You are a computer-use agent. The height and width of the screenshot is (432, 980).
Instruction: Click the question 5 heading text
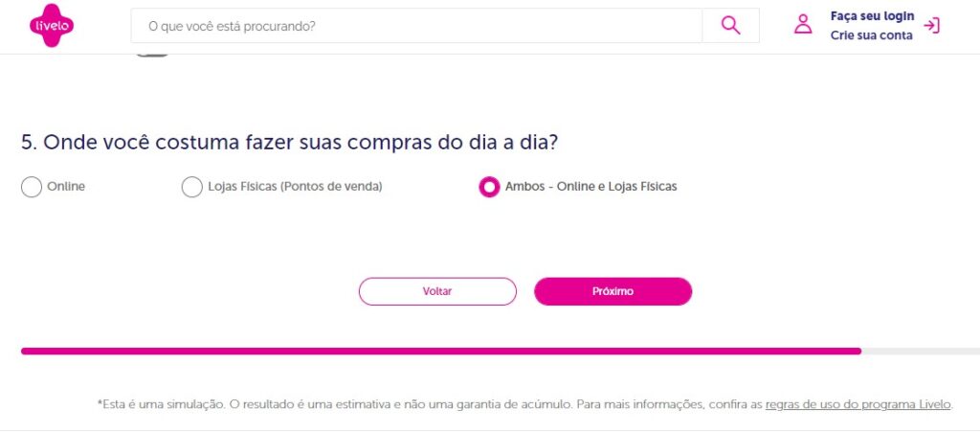tap(289, 142)
